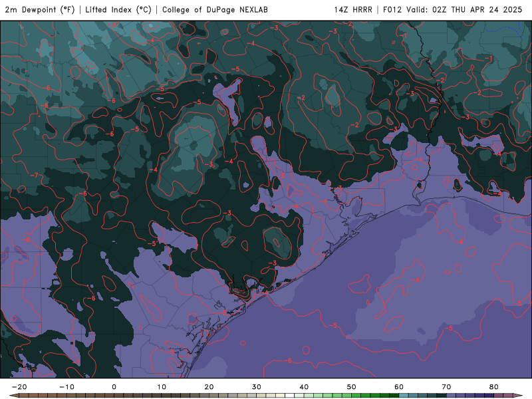Click the "College of DuPage NEXLAB" label
This screenshot has width=532, height=399.
215,9
